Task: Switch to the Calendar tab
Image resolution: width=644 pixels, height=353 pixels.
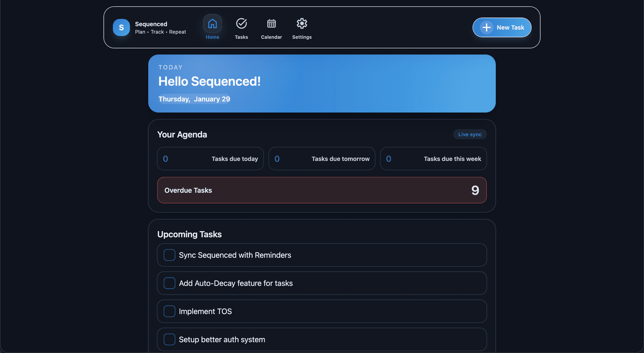Action: point(271,29)
